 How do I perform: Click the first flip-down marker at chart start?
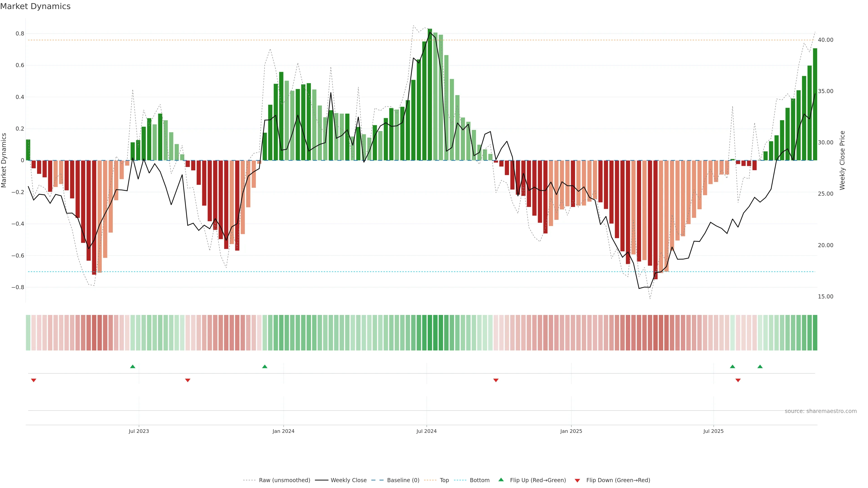pyautogui.click(x=34, y=380)
